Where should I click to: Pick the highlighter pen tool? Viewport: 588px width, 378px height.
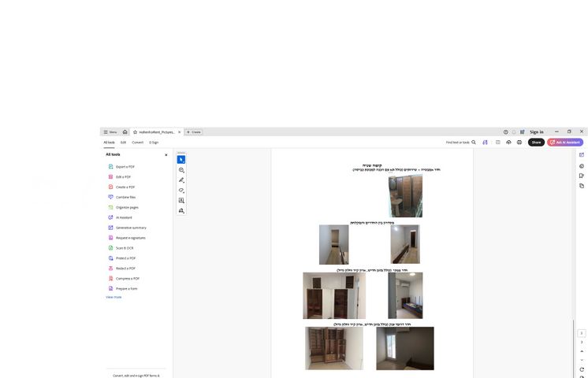pyautogui.click(x=181, y=180)
